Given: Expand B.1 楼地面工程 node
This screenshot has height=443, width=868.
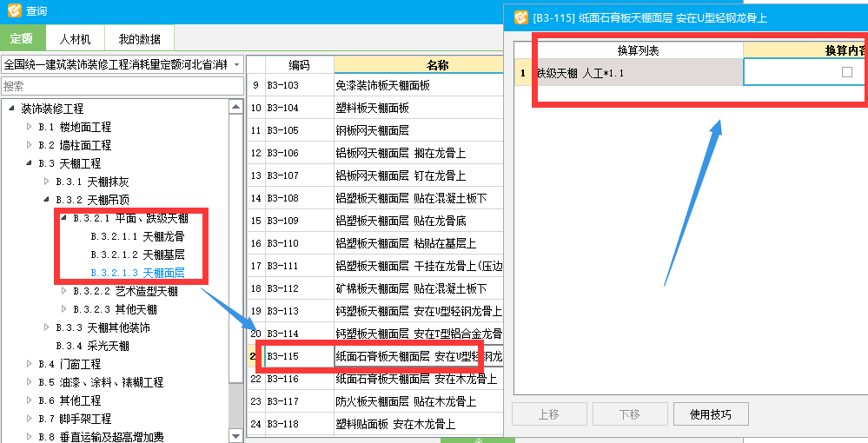Looking at the screenshot, I should tap(30, 127).
